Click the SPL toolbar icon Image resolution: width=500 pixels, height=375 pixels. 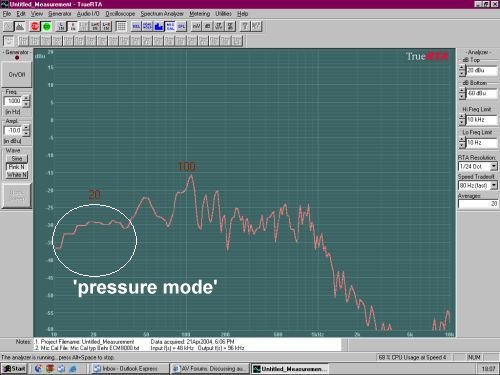click(181, 26)
